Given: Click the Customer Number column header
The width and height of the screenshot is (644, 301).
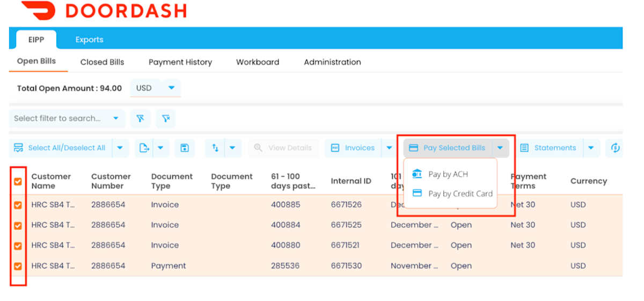Looking at the screenshot, I should [111, 181].
